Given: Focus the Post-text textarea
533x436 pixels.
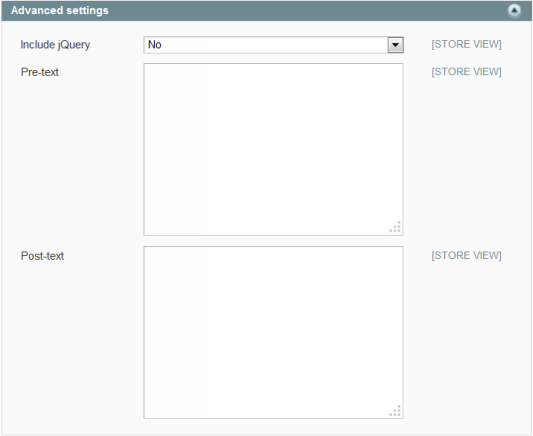Looking at the screenshot, I should [x=273, y=332].
